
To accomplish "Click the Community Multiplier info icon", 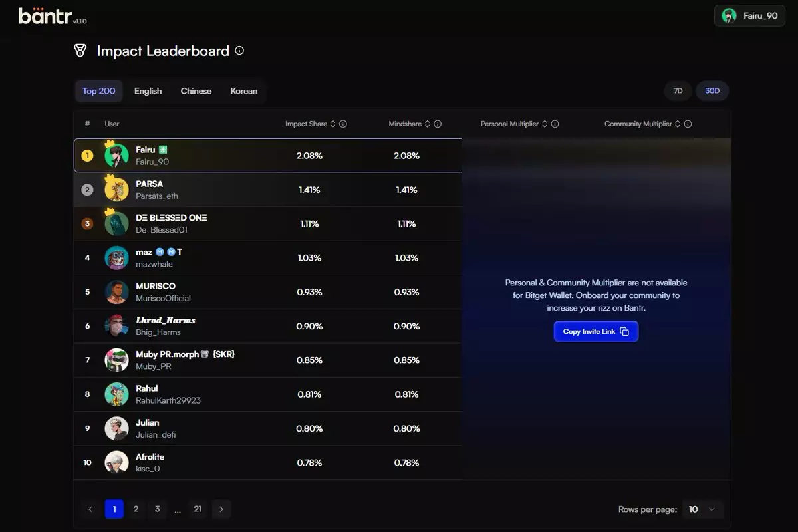I will pyautogui.click(x=688, y=124).
